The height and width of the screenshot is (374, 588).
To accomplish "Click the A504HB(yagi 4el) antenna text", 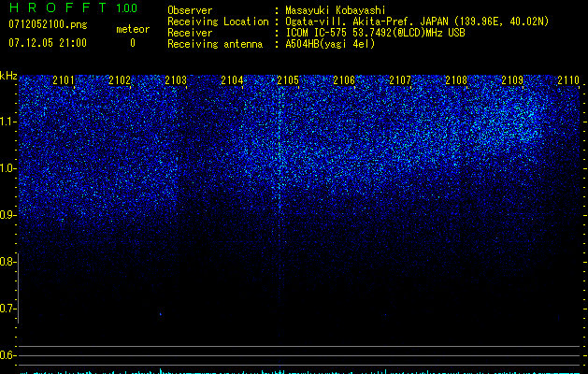I will (x=330, y=44).
